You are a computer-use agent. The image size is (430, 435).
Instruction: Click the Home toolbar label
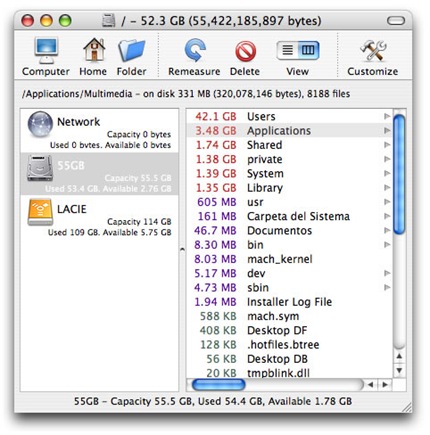pos(93,71)
